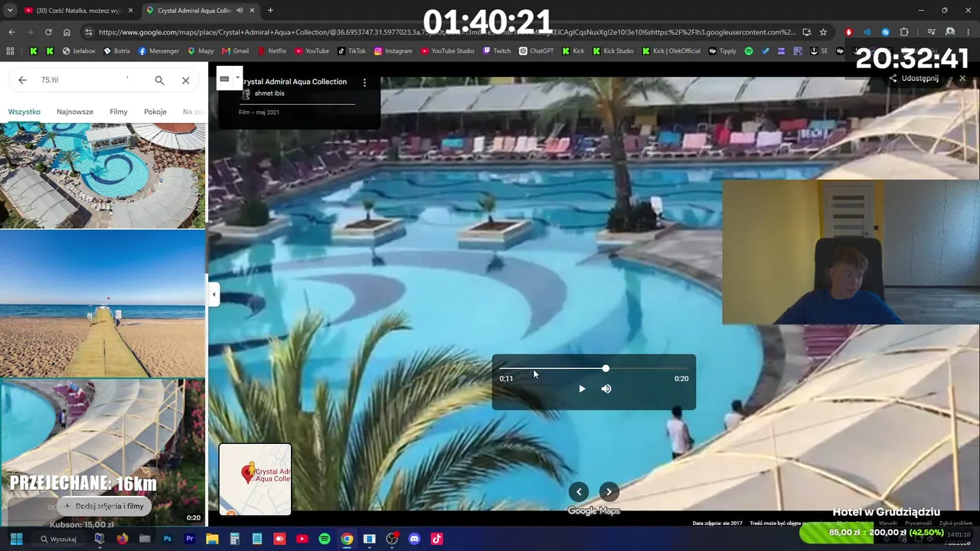Open the YouTube app from the taskbar
Image resolution: width=980 pixels, height=551 pixels.
(302, 539)
